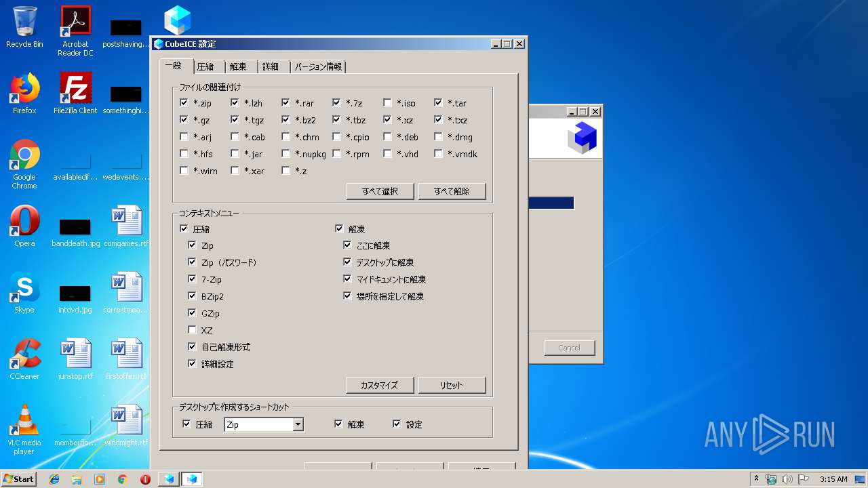Click すべて解除 button
This screenshot has width=868, height=488.
452,191
